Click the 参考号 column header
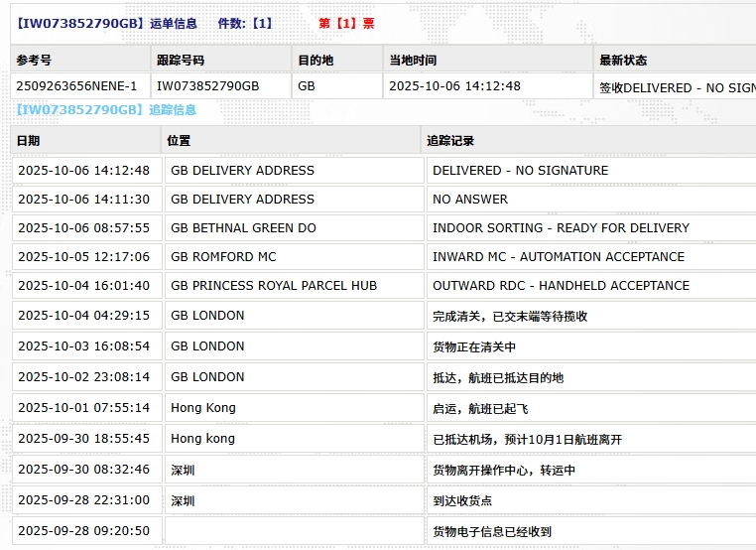This screenshot has height=550, width=756. coord(36,60)
